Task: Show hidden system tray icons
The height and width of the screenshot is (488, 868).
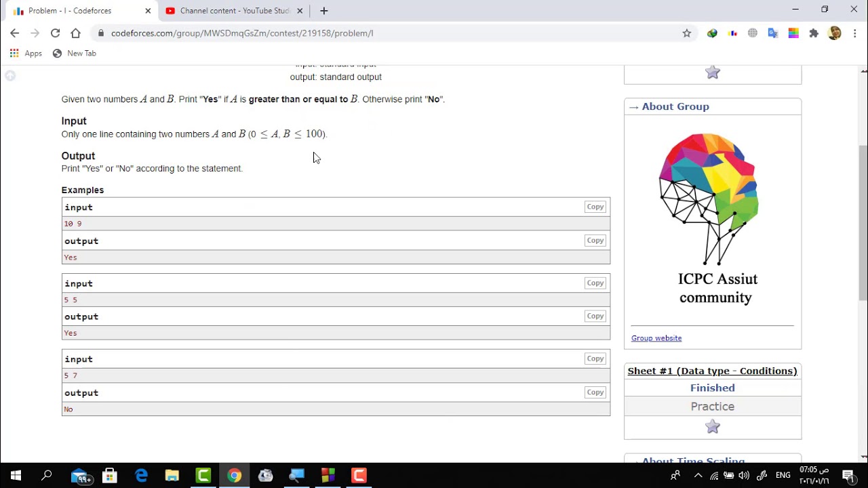Action: coord(698,475)
